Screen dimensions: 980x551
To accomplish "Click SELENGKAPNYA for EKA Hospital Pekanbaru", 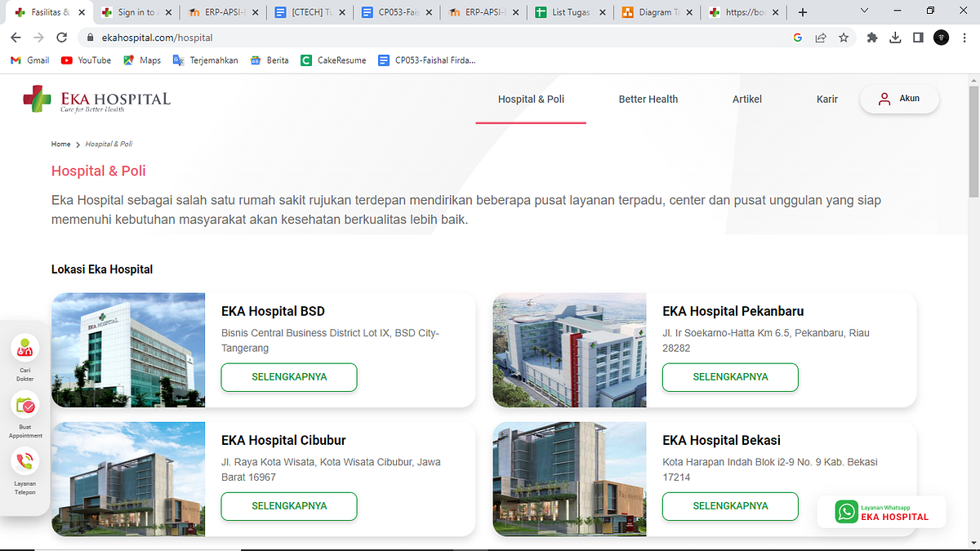I will coord(729,377).
